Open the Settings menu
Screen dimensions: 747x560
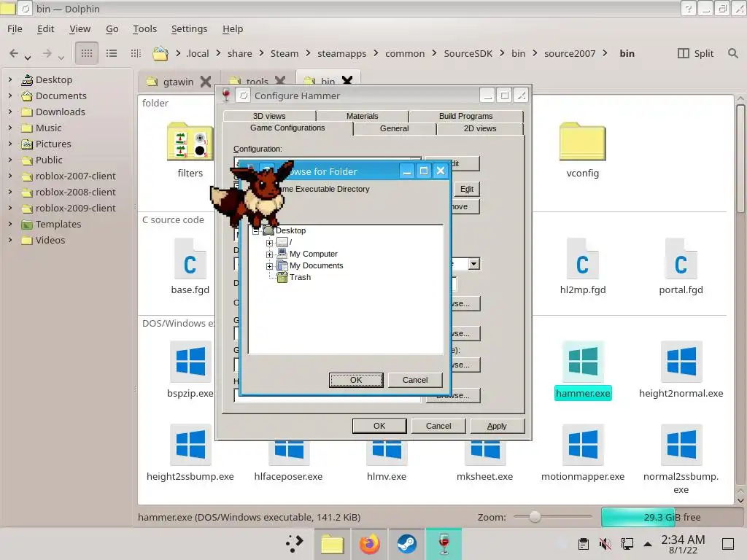click(189, 28)
